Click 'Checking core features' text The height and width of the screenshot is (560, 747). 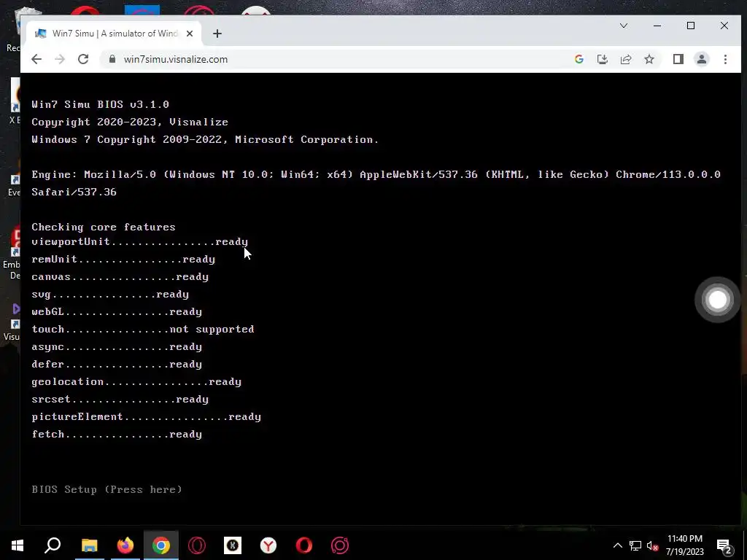pyautogui.click(x=104, y=227)
